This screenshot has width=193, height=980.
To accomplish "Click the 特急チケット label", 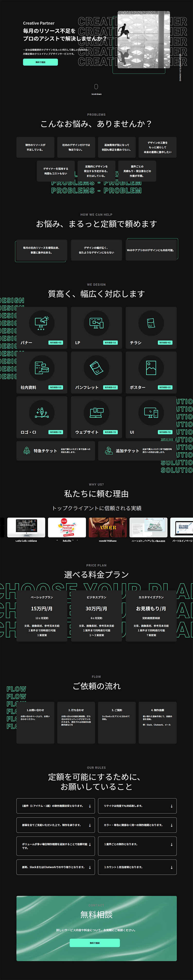I will click(x=45, y=451).
